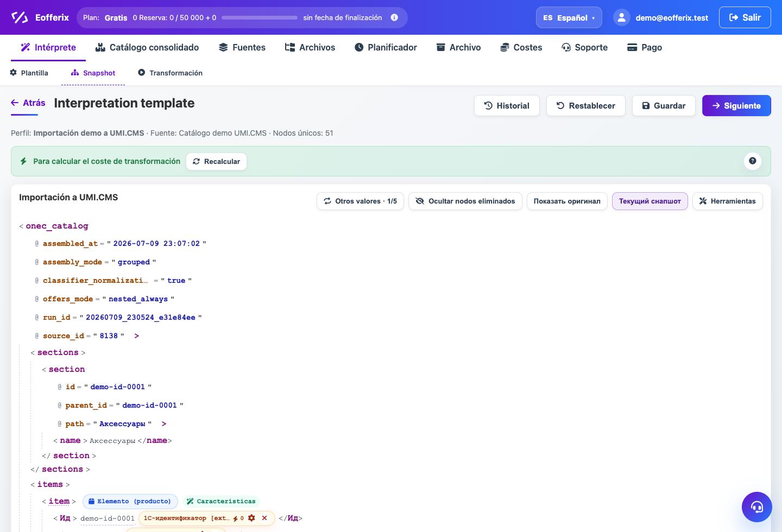Image resolution: width=782 pixels, height=532 pixels.
Task: Open the Intérprete tab
Action: [48, 47]
